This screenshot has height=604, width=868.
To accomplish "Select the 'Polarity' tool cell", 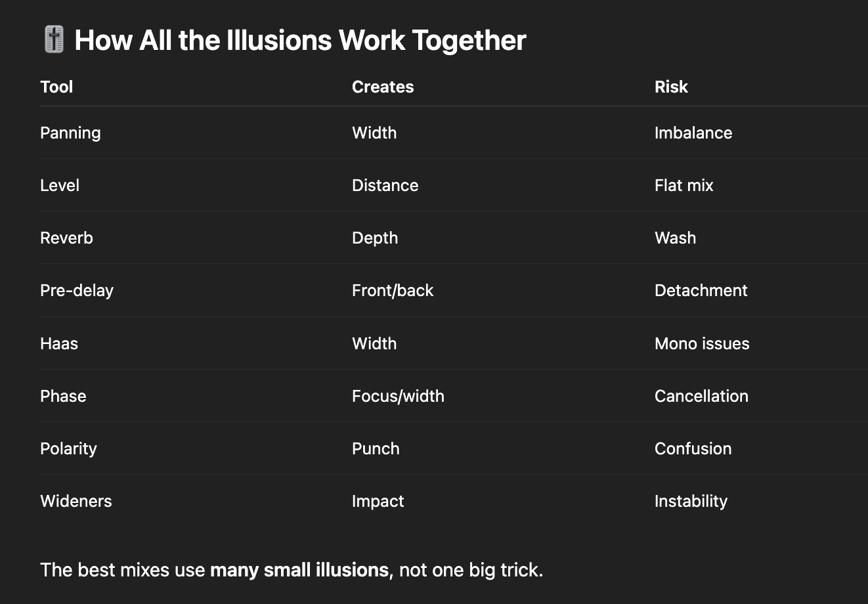I will click(x=68, y=448).
